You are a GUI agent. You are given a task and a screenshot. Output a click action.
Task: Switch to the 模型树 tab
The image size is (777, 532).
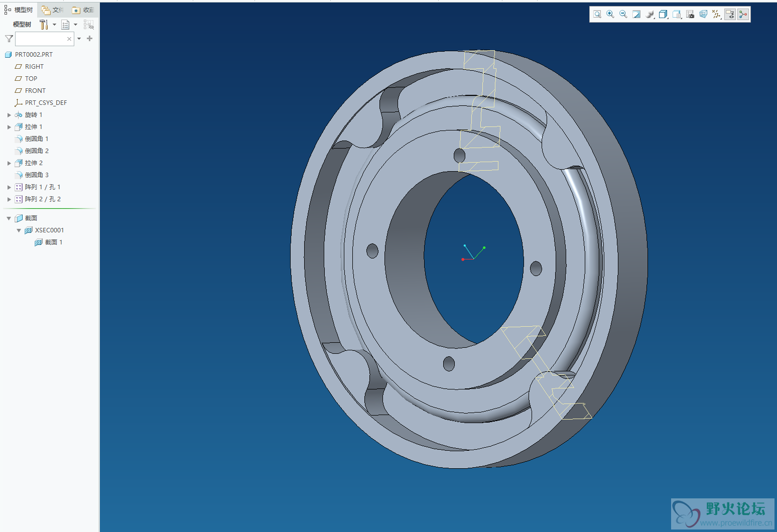(x=19, y=10)
